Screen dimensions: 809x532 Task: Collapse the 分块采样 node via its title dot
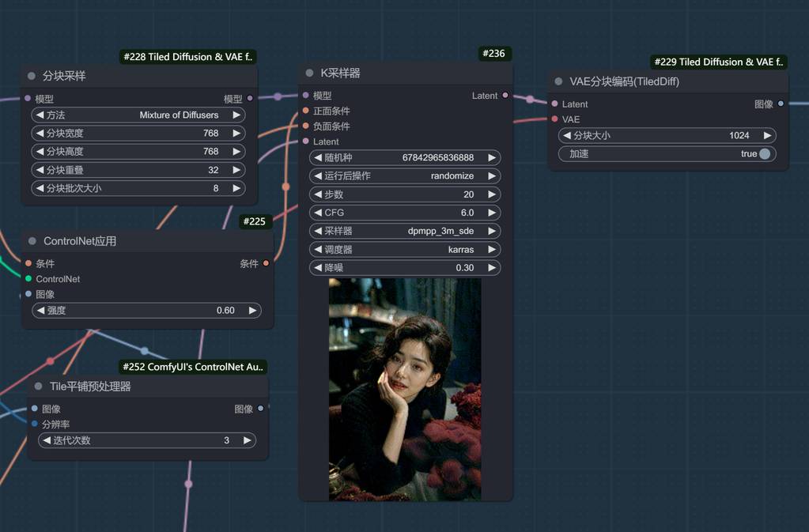point(32,77)
